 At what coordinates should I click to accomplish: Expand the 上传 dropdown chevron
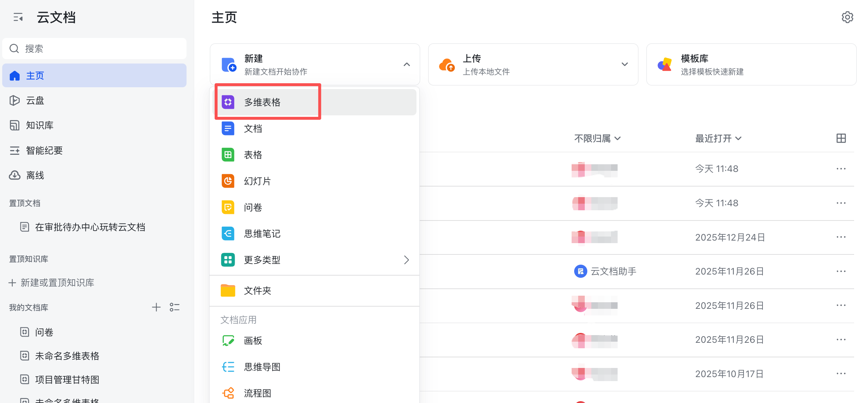coord(625,65)
